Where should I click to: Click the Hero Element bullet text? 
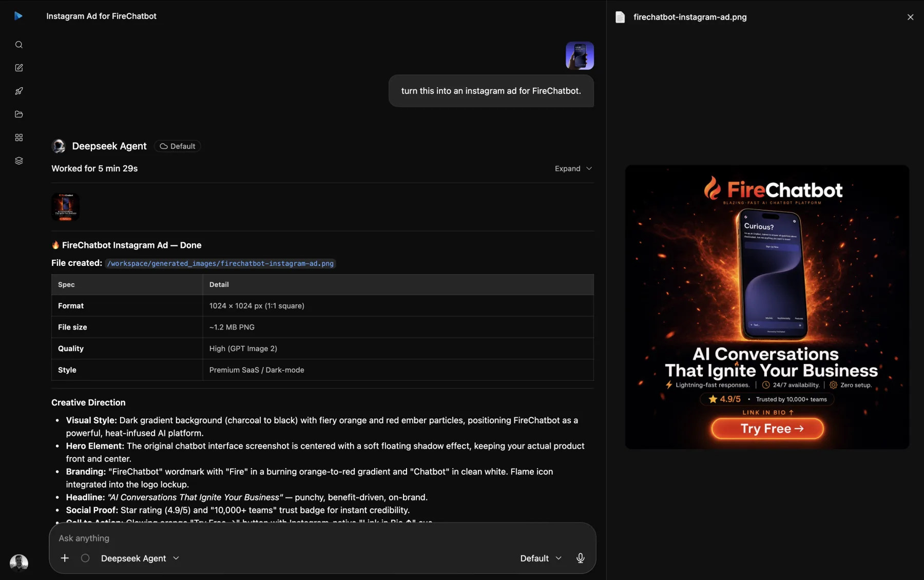coord(325,452)
